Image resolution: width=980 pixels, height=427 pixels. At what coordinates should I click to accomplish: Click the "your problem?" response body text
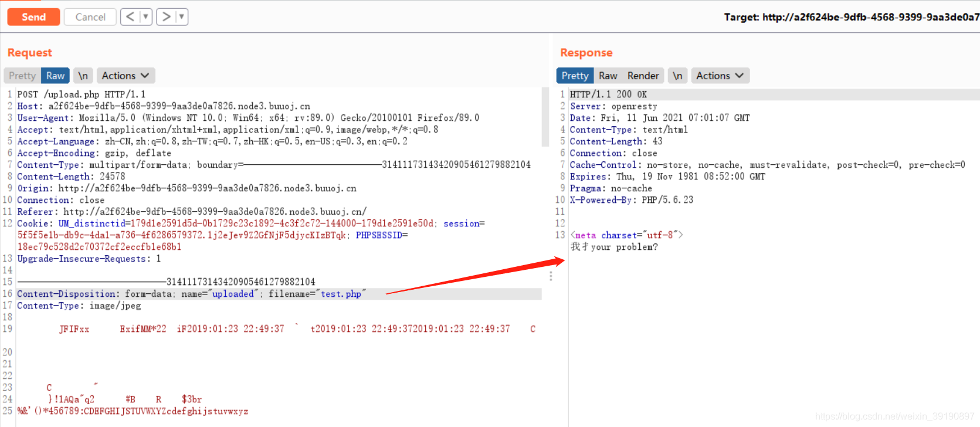pyautogui.click(x=625, y=247)
